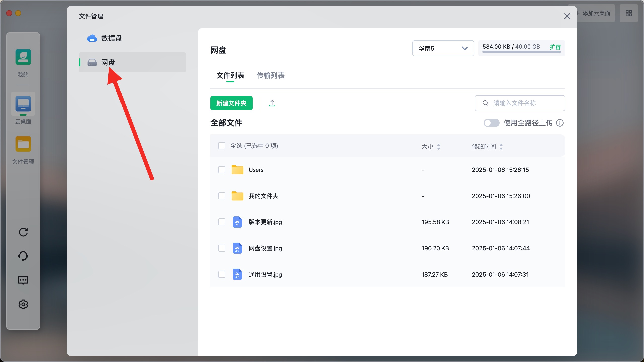Open the 华南5 region dropdown
This screenshot has width=644, height=362.
[x=443, y=48]
